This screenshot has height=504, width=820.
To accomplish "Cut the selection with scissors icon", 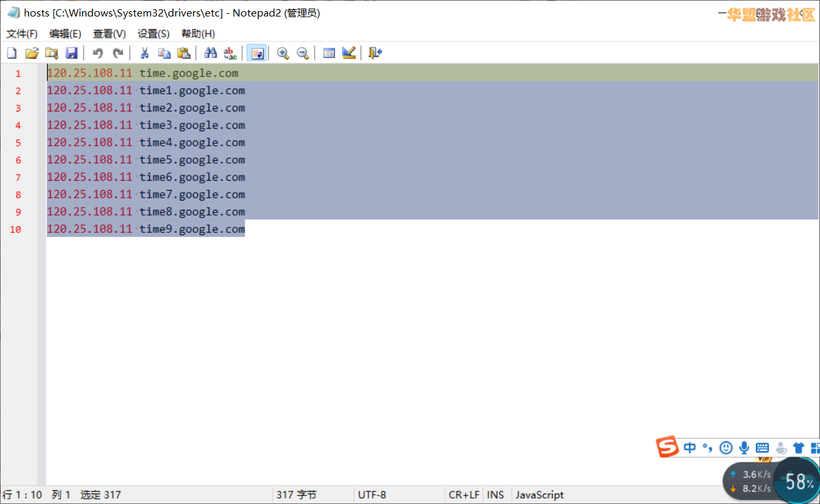I will [145, 53].
